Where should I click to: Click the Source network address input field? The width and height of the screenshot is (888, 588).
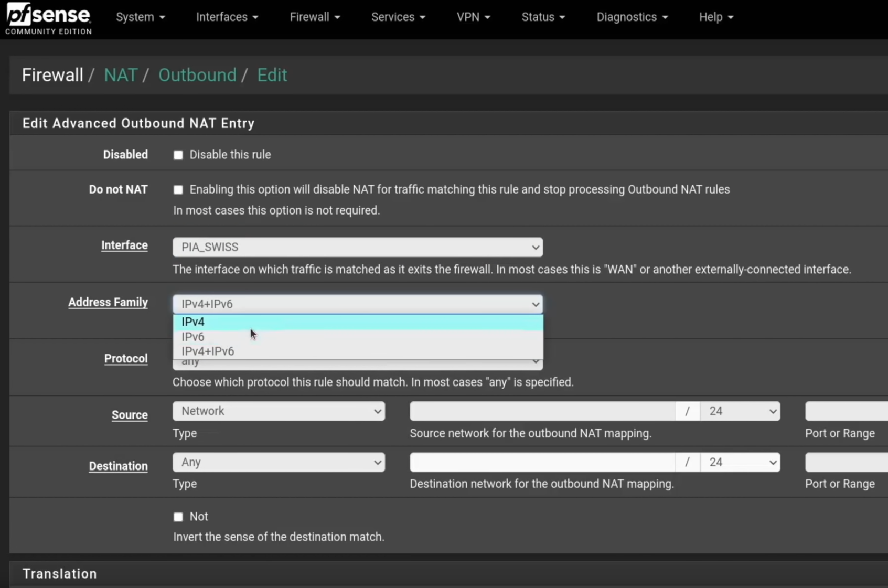543,411
